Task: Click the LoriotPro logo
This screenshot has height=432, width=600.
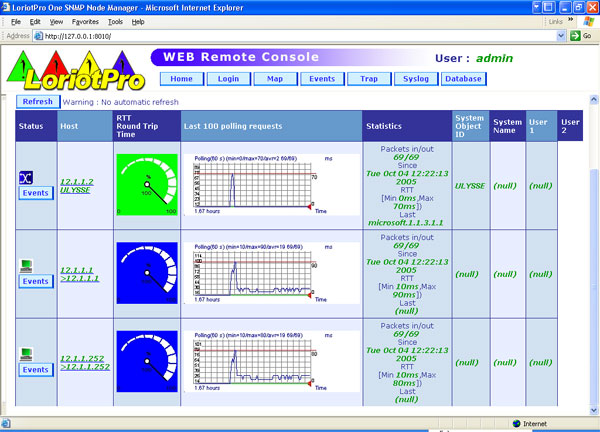Action: [x=76, y=71]
